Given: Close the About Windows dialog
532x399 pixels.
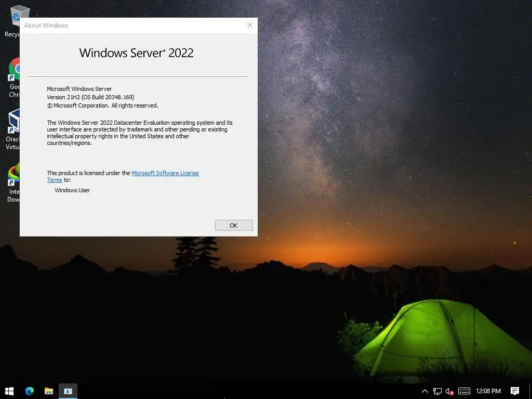Looking at the screenshot, I should 250,25.
